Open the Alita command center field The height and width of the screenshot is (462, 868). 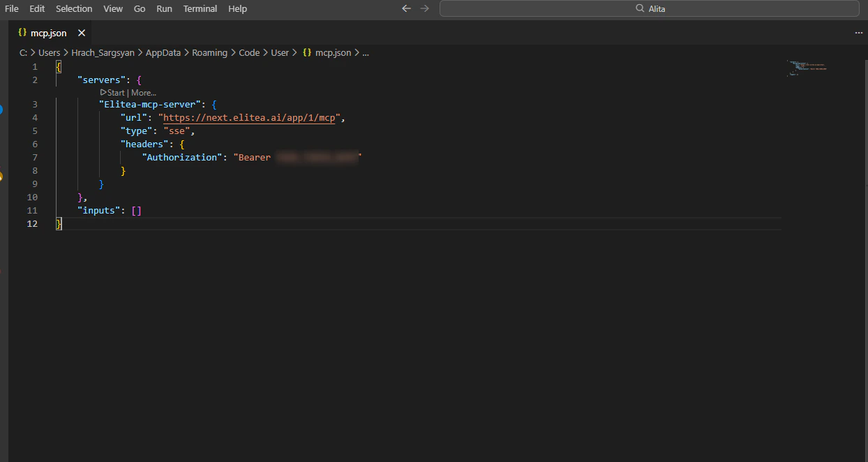[648, 8]
